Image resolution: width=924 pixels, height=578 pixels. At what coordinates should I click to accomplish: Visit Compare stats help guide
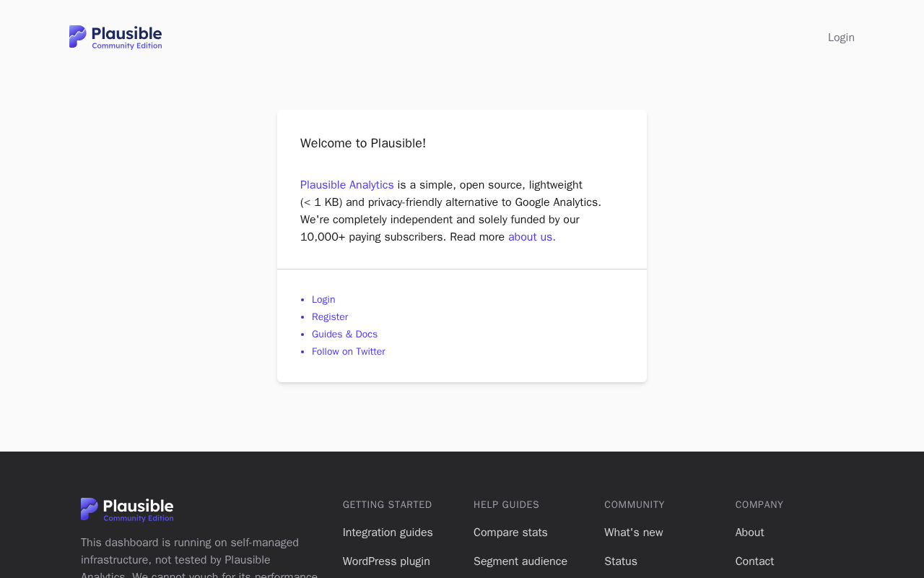pos(510,532)
